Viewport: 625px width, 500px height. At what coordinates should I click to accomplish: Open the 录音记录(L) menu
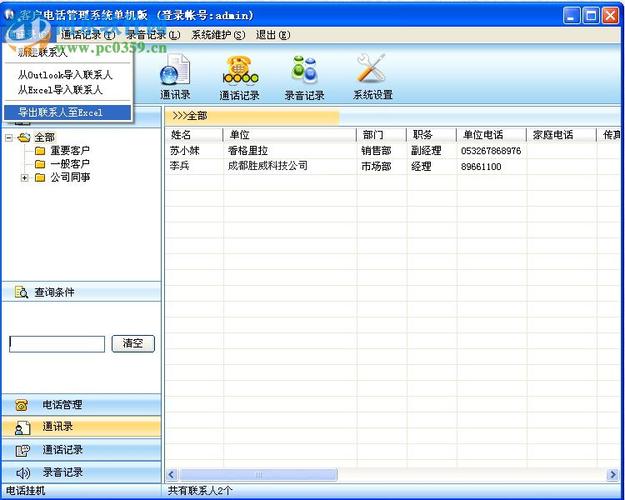153,35
